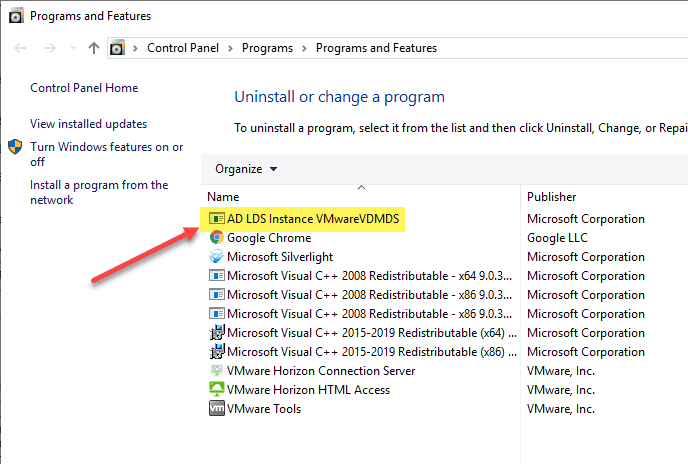
Task: Open the View installed updates link
Action: [88, 124]
